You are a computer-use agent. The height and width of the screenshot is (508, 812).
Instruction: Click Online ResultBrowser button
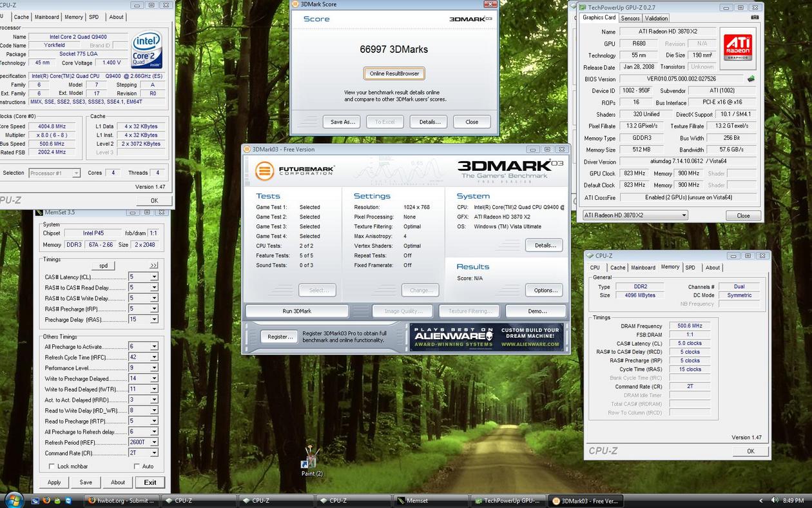394,73
